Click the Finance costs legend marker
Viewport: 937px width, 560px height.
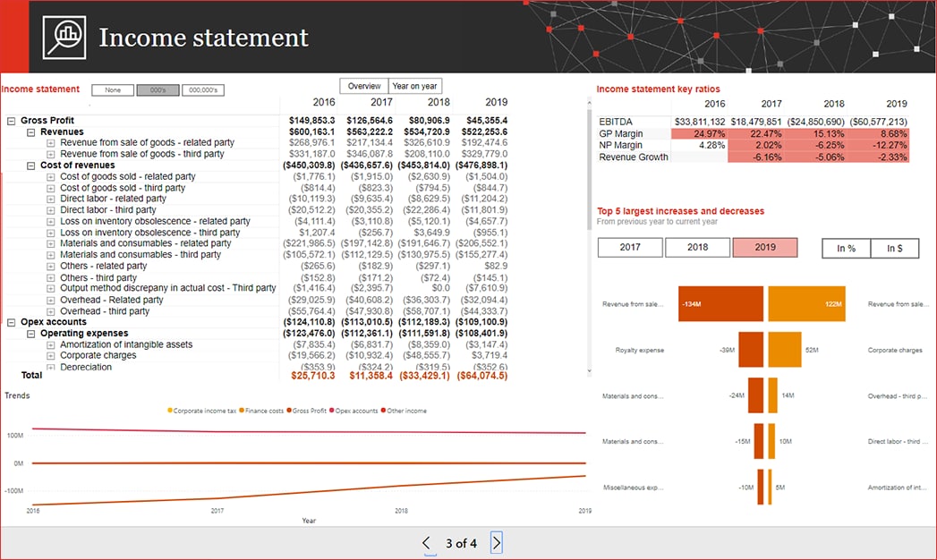point(243,411)
